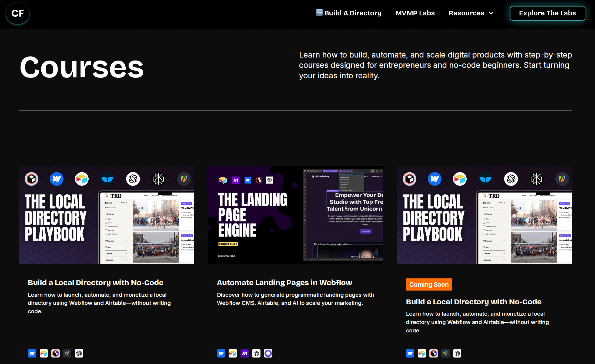Open the first Local Directory Playbook thumbnail
Image resolution: width=595 pixels, height=364 pixels.
click(106, 215)
